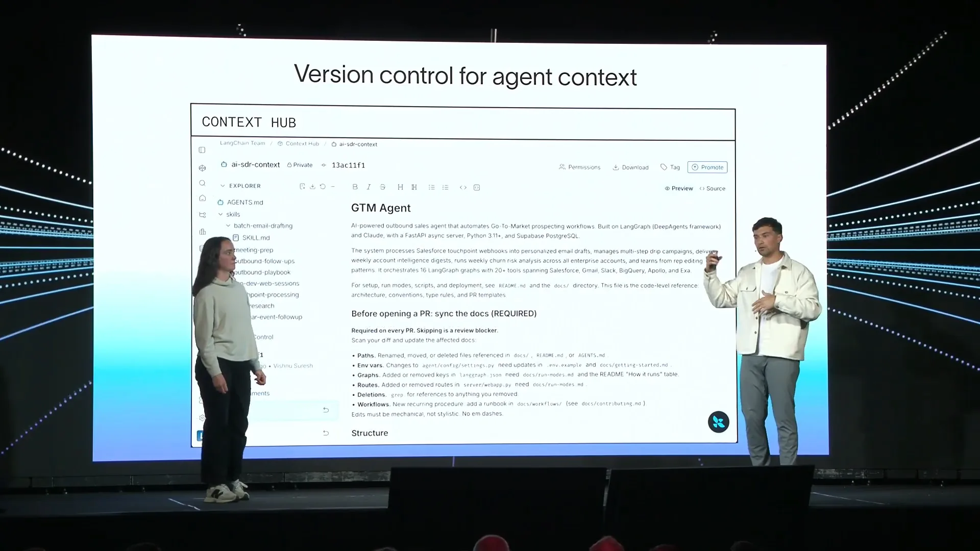Viewport: 980px width, 551px height.
Task: Click the Explorer collapse-all dash icon
Action: (x=333, y=187)
